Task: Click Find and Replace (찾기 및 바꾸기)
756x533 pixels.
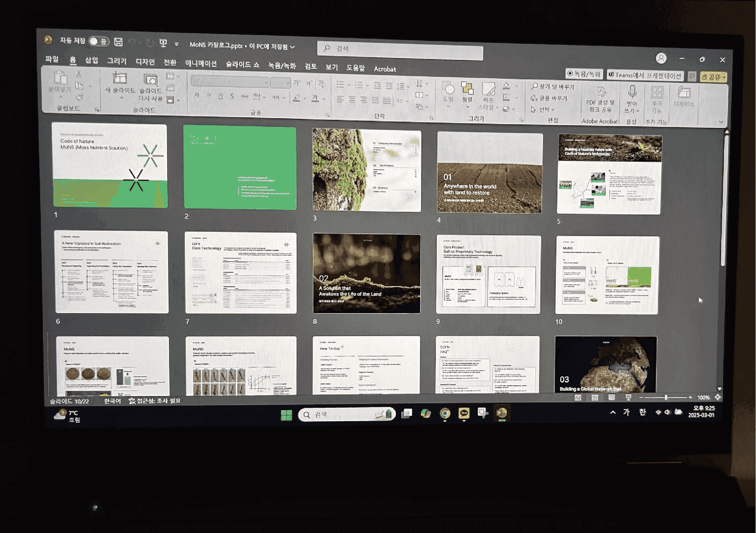Action: (x=552, y=86)
